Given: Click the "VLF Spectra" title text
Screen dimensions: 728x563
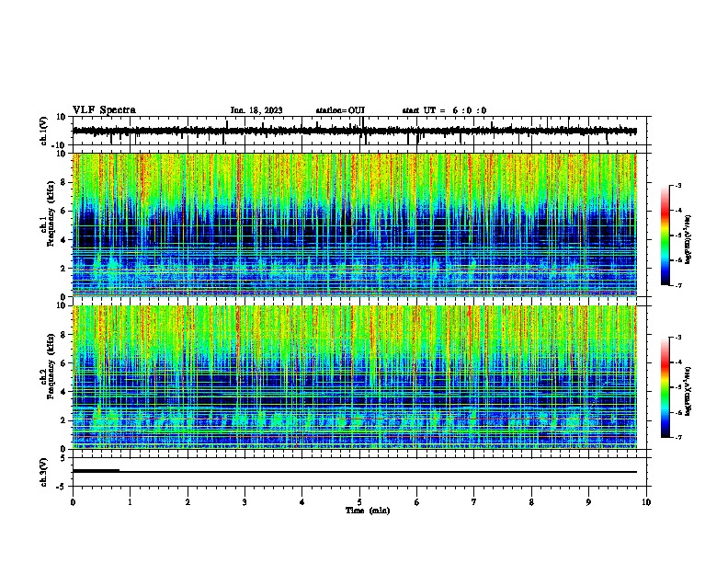Looking at the screenshot, I should coord(104,110).
